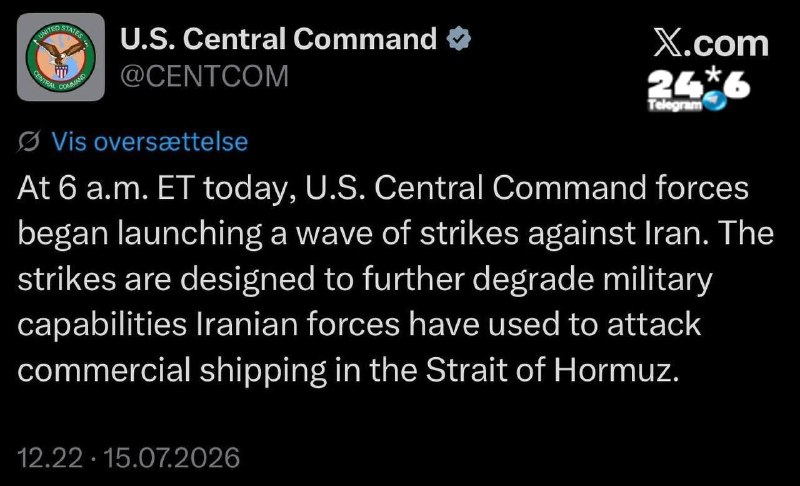Click the asterisk star in 24*6 logo
800x486 pixels.
click(x=713, y=75)
